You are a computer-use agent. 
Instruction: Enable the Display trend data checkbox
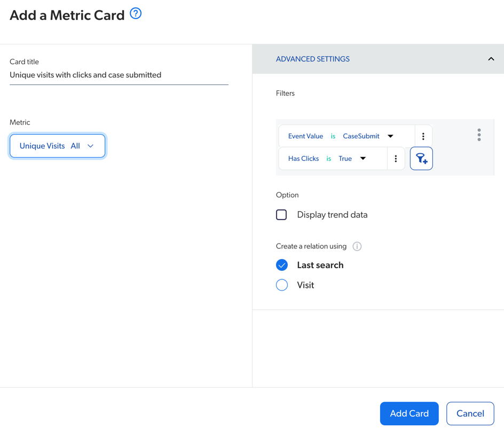281,214
